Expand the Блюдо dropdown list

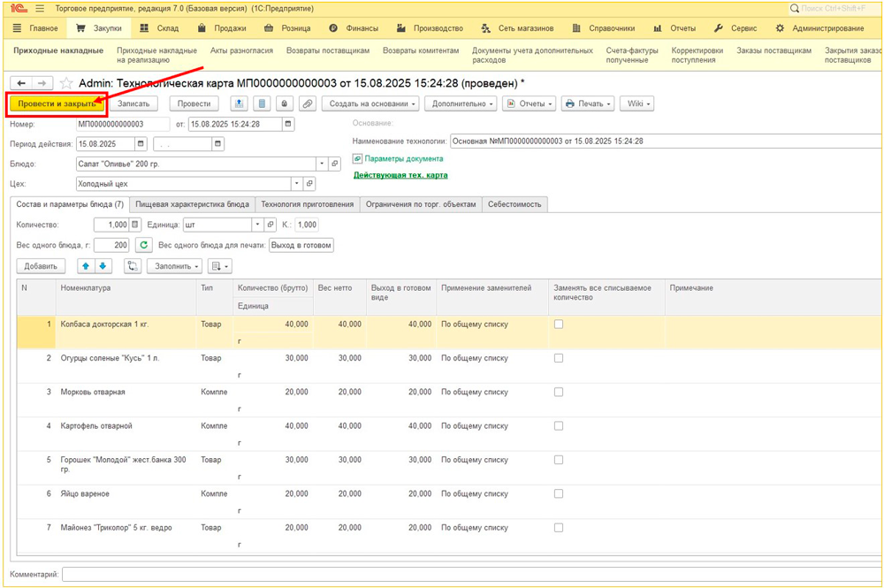[321, 164]
